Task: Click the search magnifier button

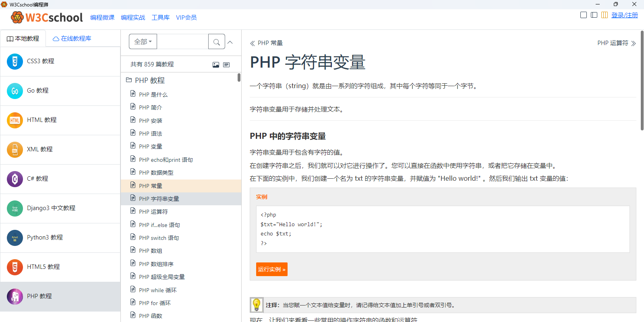Action: (216, 42)
